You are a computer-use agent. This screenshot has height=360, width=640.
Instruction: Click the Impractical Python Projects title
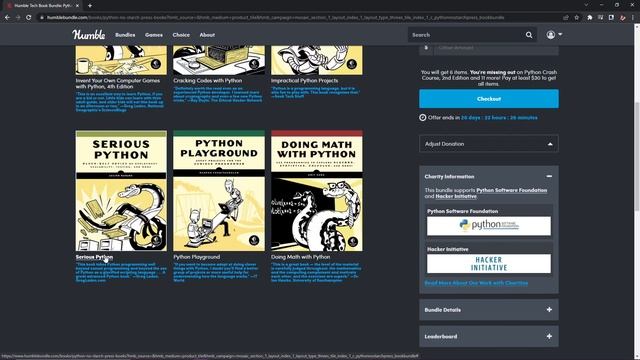(x=304, y=81)
